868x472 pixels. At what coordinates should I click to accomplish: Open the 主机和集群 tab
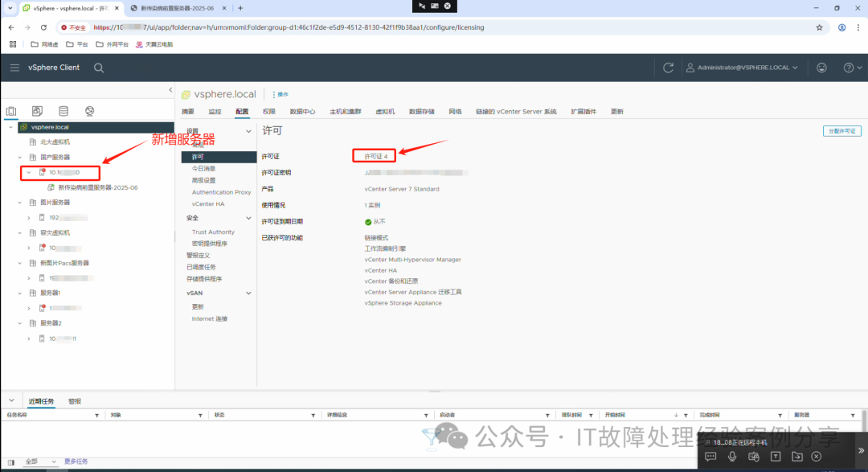click(346, 111)
